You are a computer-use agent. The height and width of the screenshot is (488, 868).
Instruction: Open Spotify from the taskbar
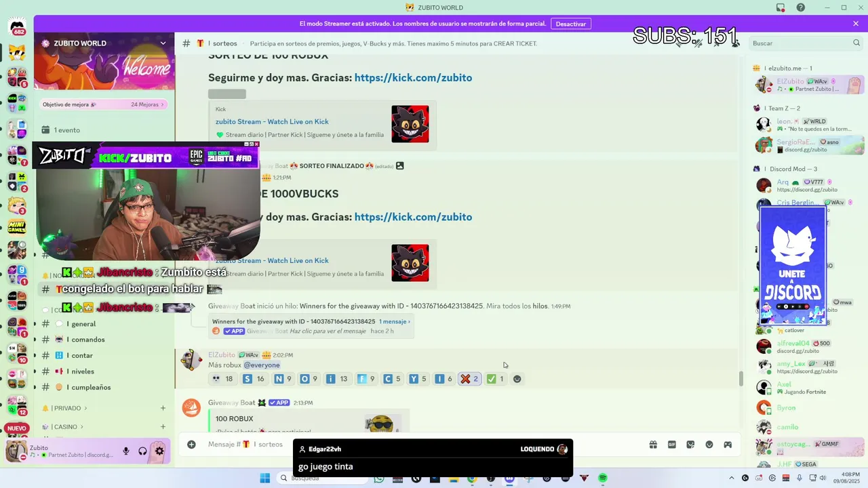tap(603, 478)
